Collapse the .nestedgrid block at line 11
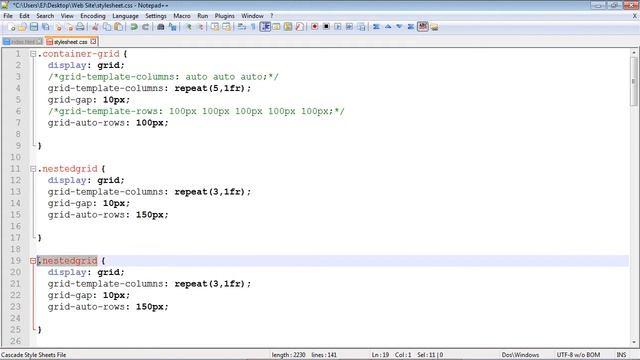Image resolution: width=640 pixels, height=360 pixels. pos(33,169)
